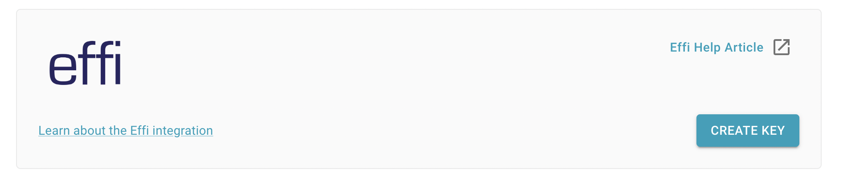The width and height of the screenshot is (868, 193).
Task: Open Learn about the Effi integration link
Action: pos(126,130)
